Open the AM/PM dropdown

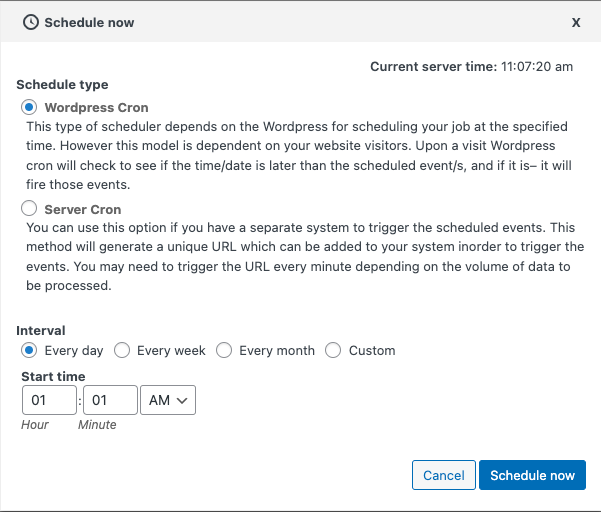click(x=168, y=400)
